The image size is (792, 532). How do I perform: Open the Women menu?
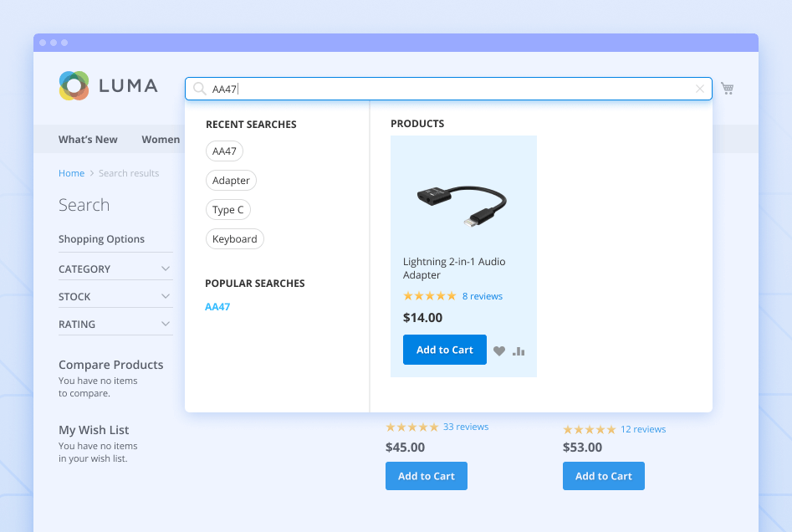point(161,140)
